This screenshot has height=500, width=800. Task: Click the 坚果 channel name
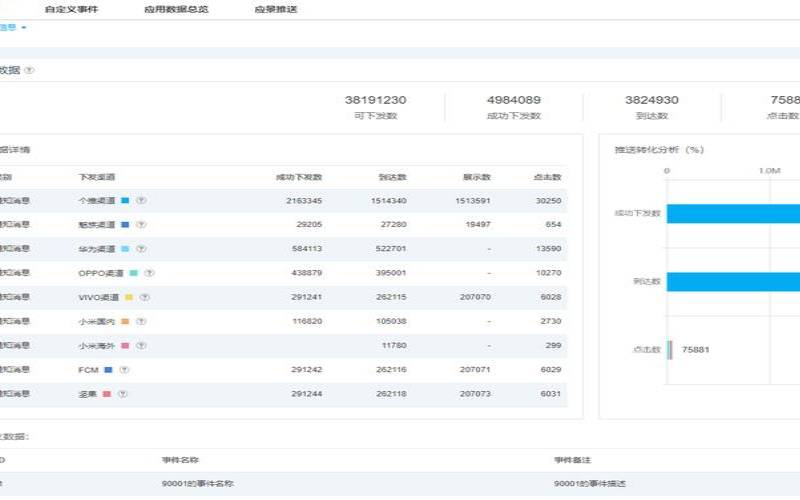point(87,394)
